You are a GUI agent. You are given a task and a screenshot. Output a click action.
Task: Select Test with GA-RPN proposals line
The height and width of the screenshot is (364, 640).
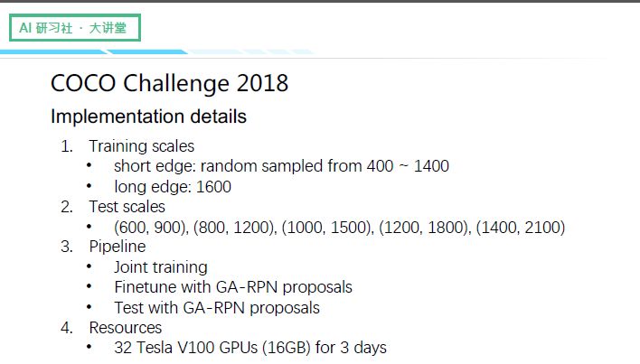(x=217, y=307)
